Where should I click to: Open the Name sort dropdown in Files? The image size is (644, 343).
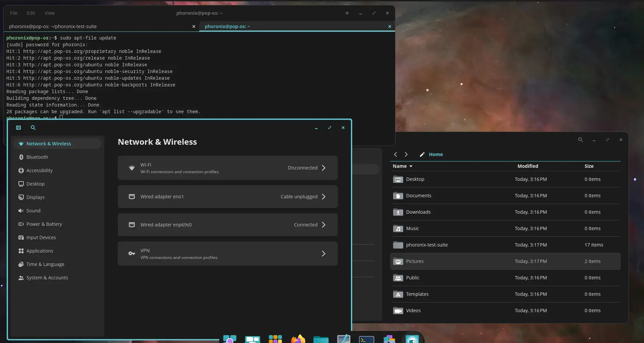click(402, 166)
